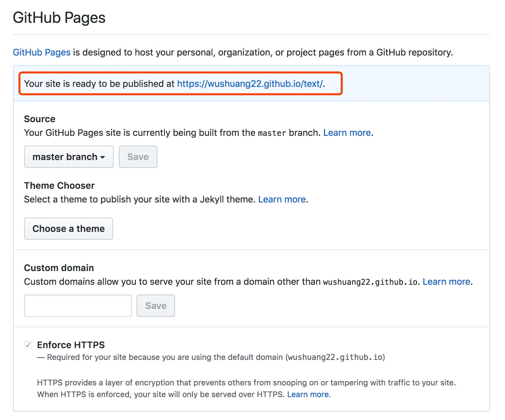This screenshot has width=505, height=420.
Task: Open the GitHub Pages documentation link
Action: coord(41,52)
